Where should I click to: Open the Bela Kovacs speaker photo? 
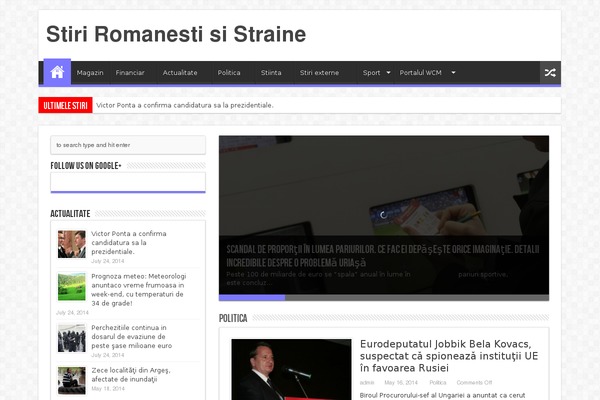point(291,369)
